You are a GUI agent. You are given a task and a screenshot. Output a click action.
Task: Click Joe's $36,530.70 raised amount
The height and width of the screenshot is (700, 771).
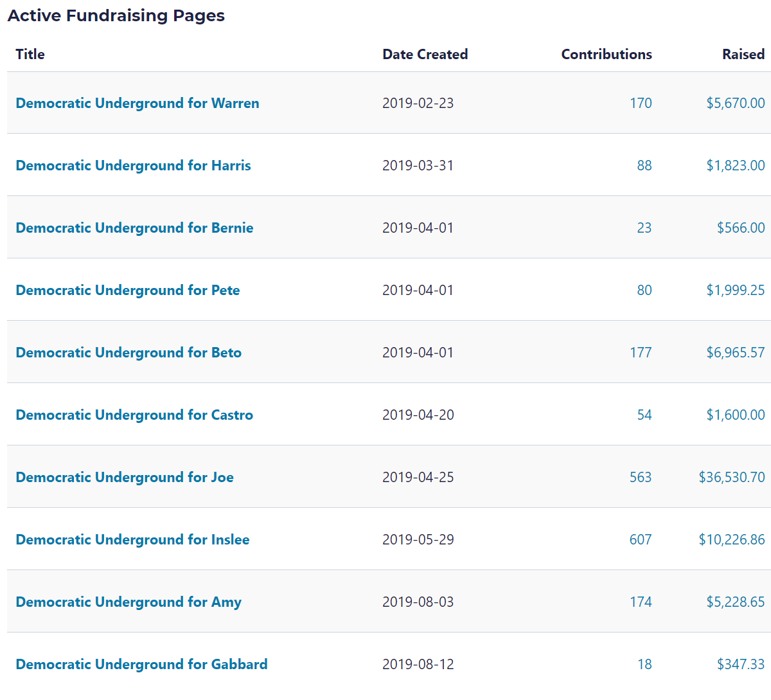coord(732,477)
